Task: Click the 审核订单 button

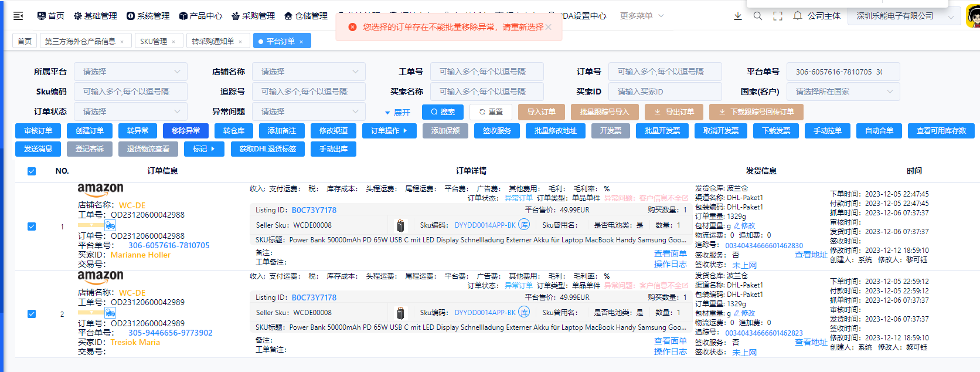Action: click(38, 131)
